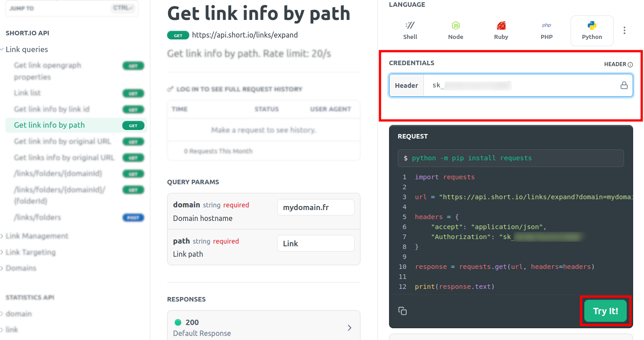Expand the Link Targeting section
The image size is (644, 340).
point(30,252)
